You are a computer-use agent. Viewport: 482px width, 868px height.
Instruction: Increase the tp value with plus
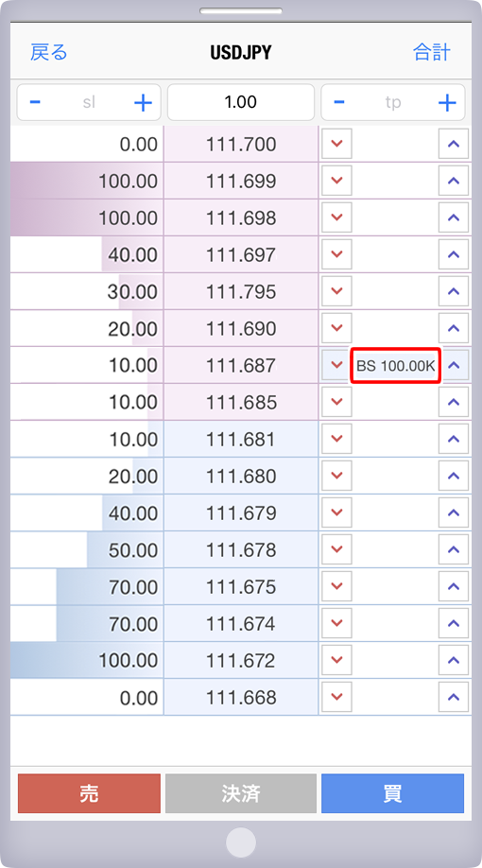pos(447,102)
